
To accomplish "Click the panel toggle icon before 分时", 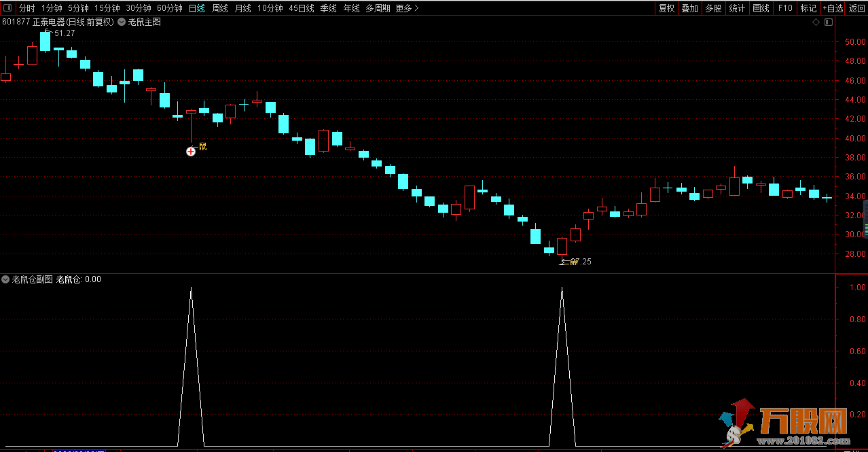I will pyautogui.click(x=7, y=8).
